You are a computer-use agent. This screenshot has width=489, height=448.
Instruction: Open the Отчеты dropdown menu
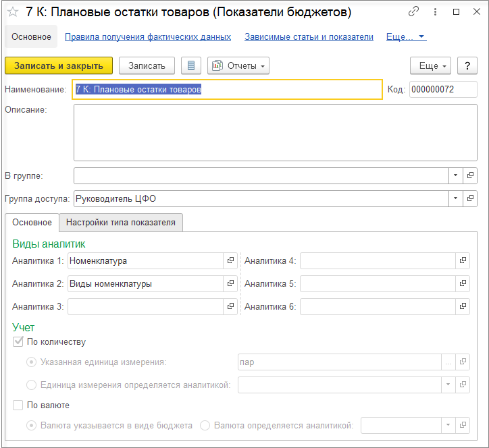point(238,65)
